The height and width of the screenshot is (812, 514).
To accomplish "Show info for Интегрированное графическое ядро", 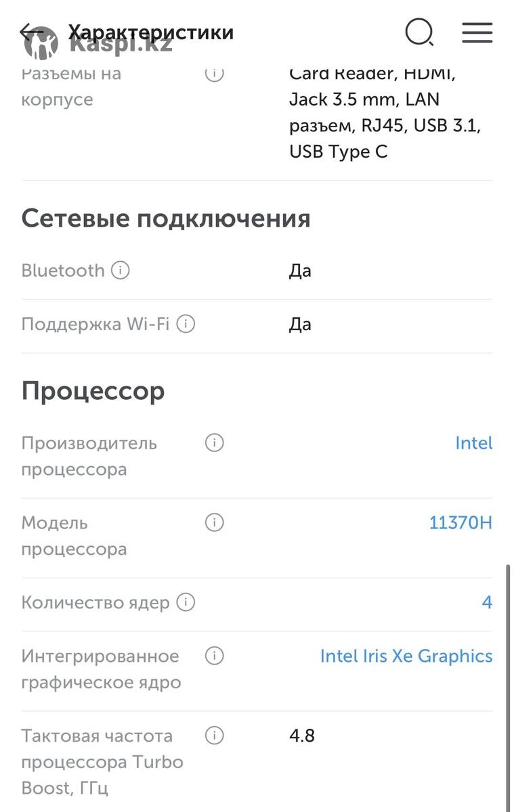I will (214, 656).
